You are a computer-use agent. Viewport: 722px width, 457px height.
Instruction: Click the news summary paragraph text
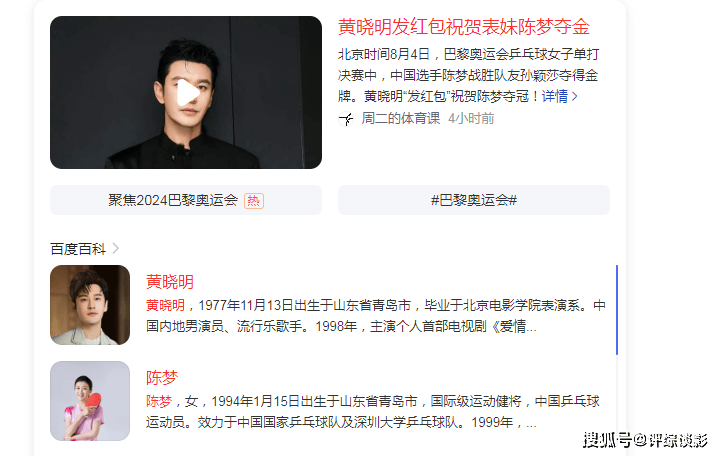[x=468, y=75]
